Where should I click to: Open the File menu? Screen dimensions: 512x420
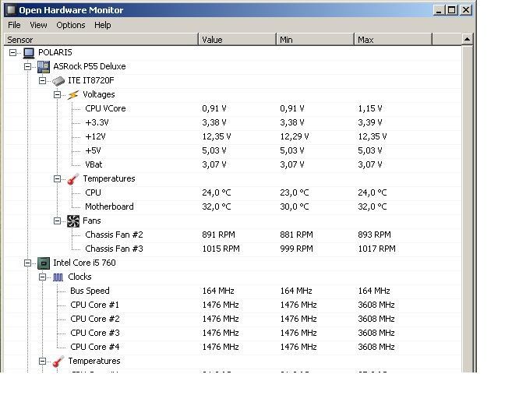14,25
